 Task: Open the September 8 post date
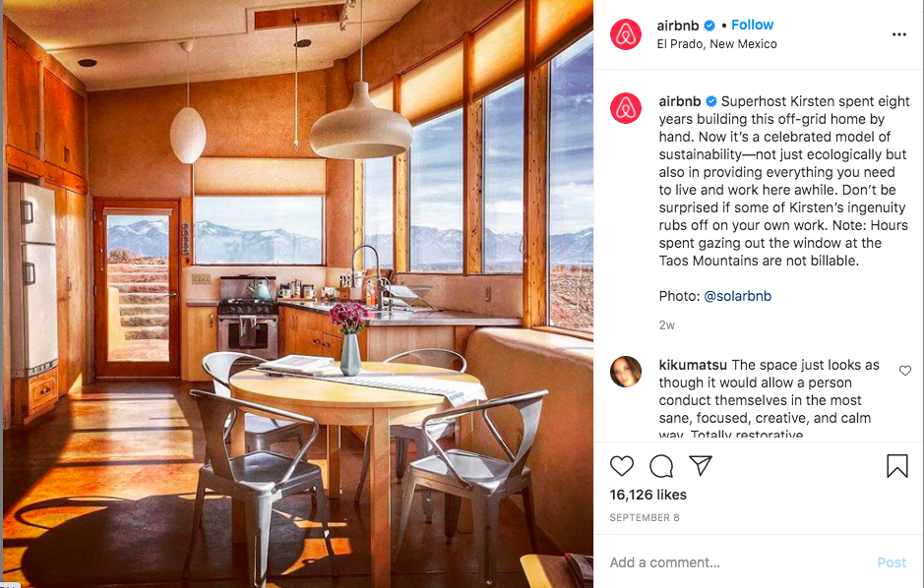point(645,518)
